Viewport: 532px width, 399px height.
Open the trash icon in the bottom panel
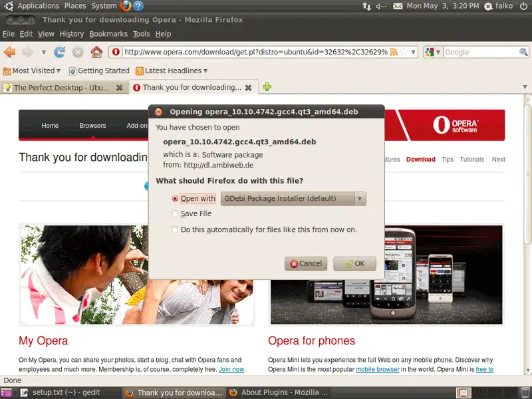tap(525, 392)
